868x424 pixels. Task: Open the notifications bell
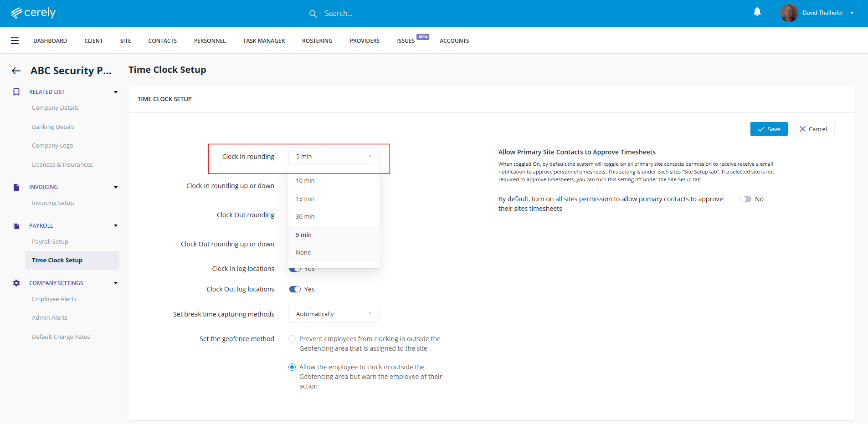(757, 12)
